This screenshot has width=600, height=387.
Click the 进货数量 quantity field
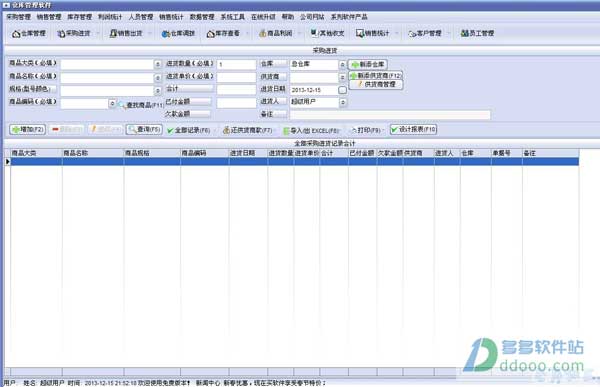pos(236,64)
